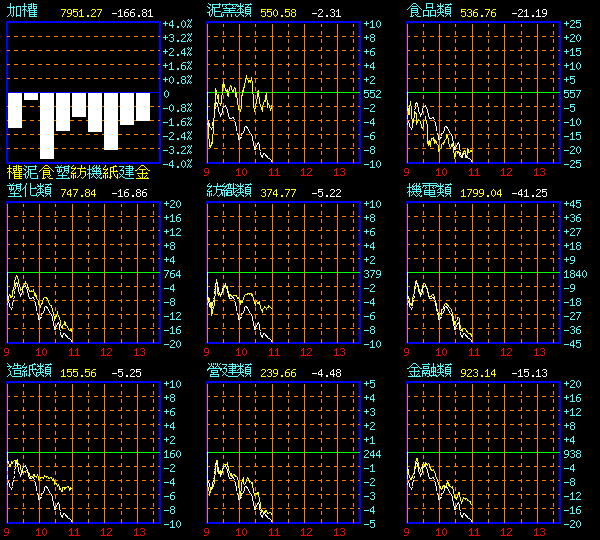
Task: Click the 造紙類 change -5.25
Action: coord(126,373)
